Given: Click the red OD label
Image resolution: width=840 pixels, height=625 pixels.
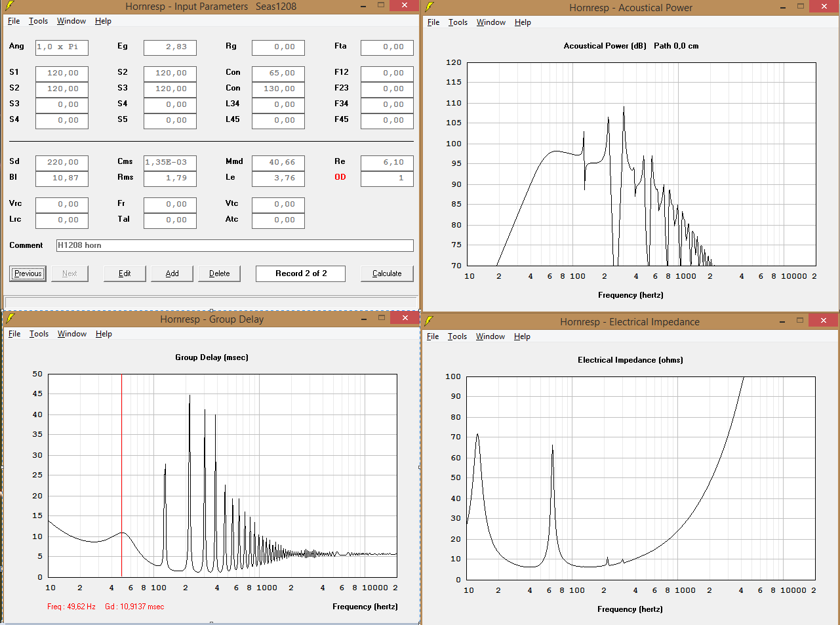Looking at the screenshot, I should pos(340,177).
